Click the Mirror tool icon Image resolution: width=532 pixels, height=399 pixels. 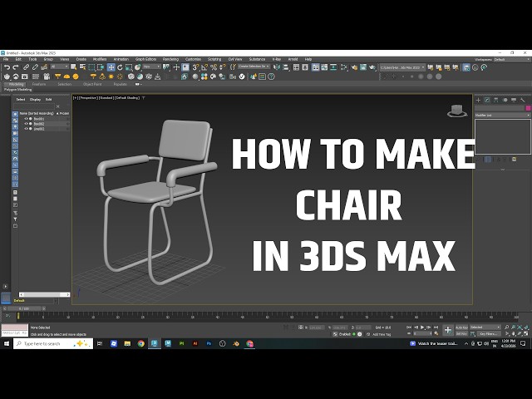277,67
